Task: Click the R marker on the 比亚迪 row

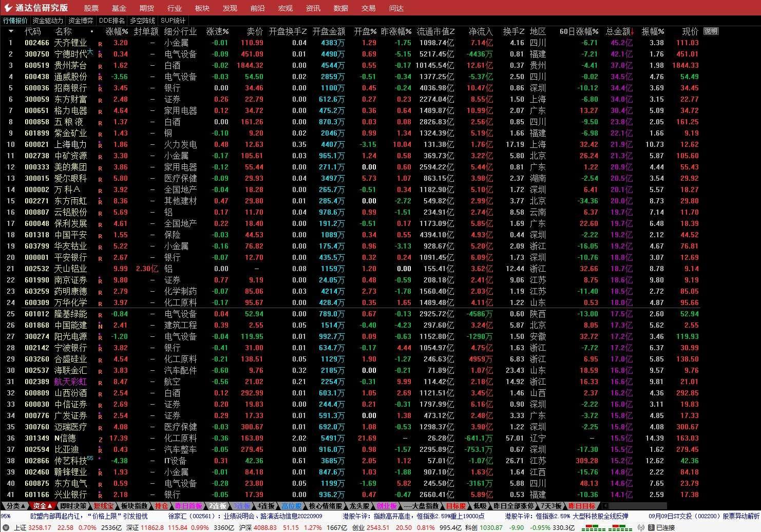Action: point(100,450)
